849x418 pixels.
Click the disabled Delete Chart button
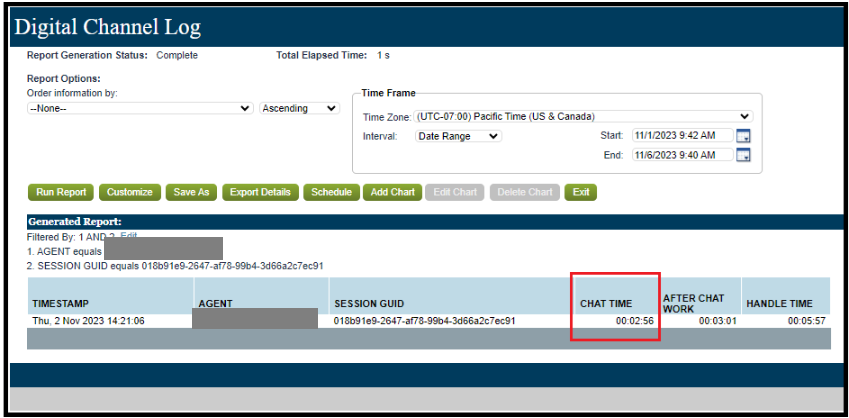(x=525, y=192)
